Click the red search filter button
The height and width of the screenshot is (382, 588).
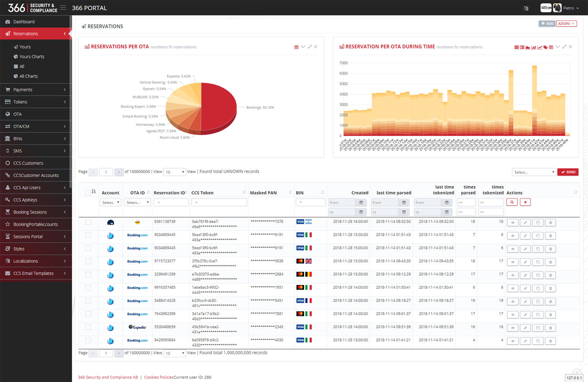pyautogui.click(x=512, y=202)
